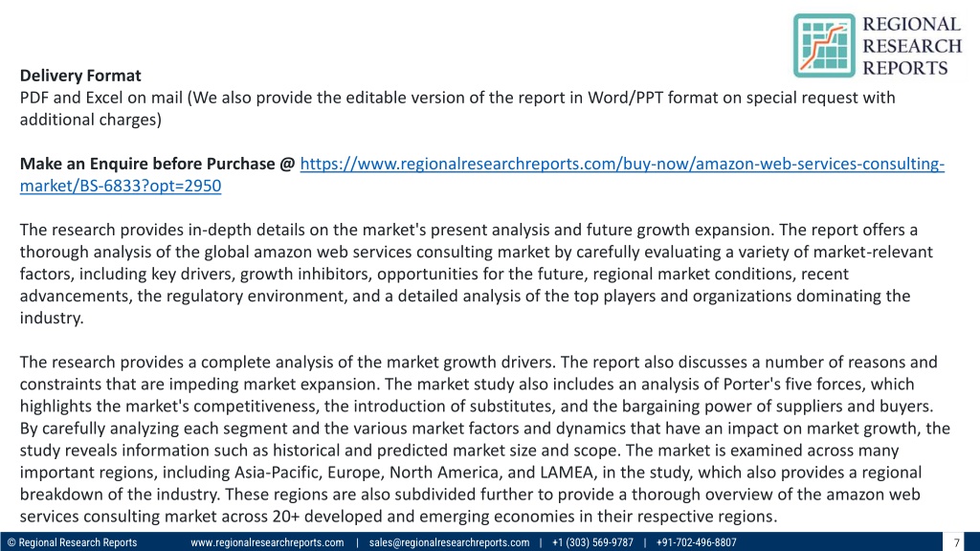
Task: Click the page number 7 box
Action: tap(956, 542)
